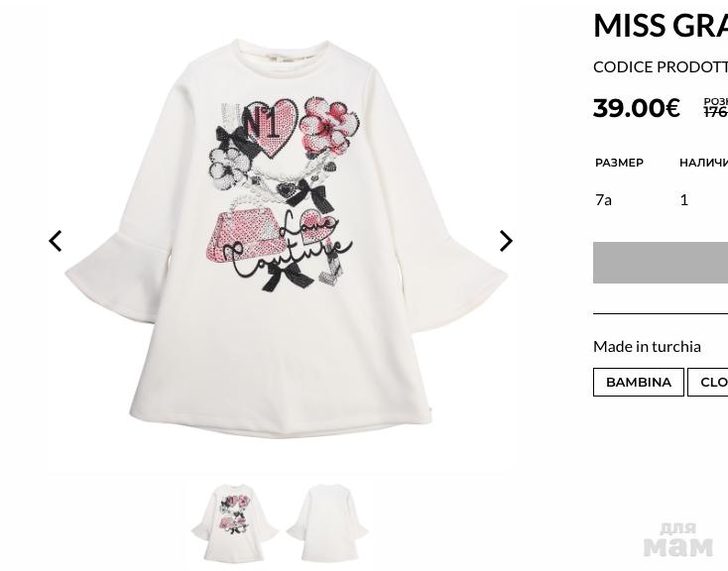Select the back view dress thumbnail
The height and width of the screenshot is (571, 728).
327,522
